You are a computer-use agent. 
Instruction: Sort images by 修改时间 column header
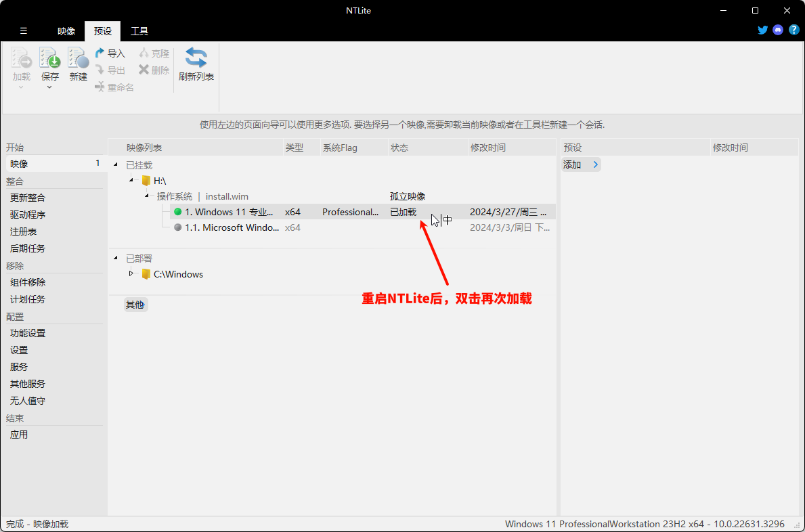point(512,148)
